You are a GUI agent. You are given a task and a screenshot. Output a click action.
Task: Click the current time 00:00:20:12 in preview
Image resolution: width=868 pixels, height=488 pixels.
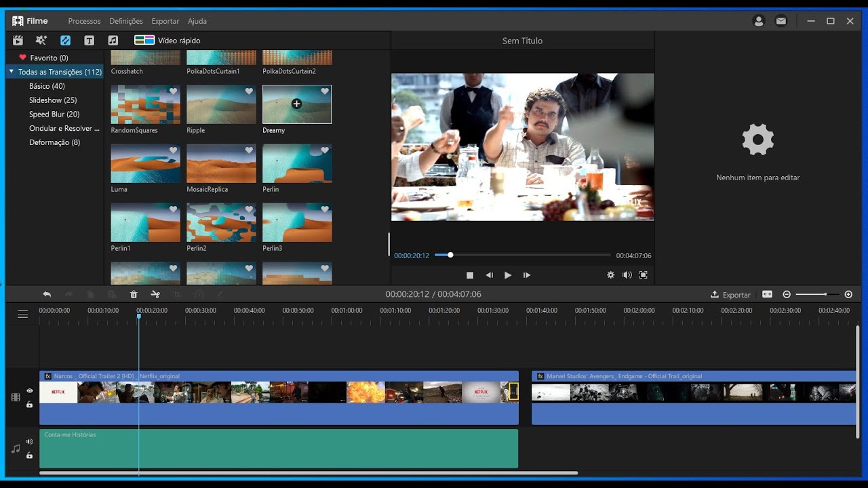412,256
